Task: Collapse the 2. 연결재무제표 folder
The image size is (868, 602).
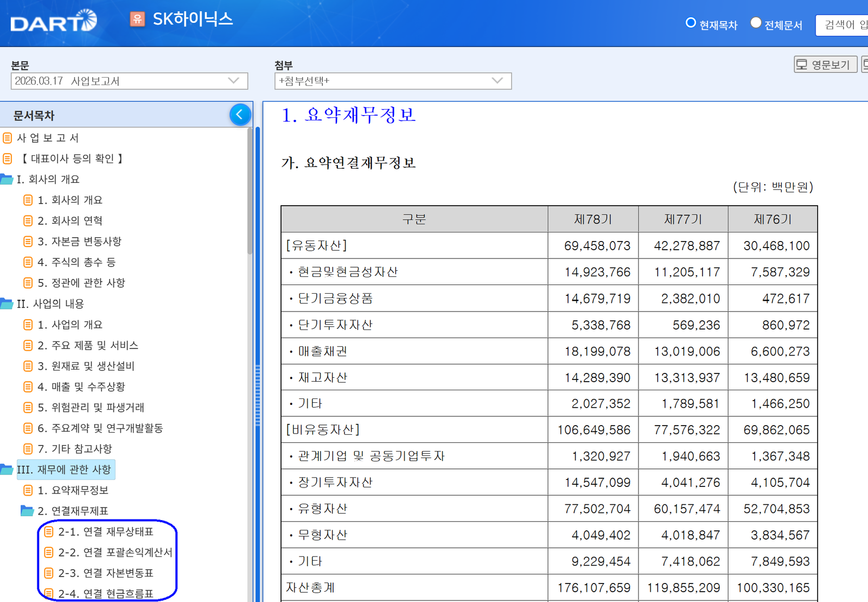Action: [x=27, y=511]
